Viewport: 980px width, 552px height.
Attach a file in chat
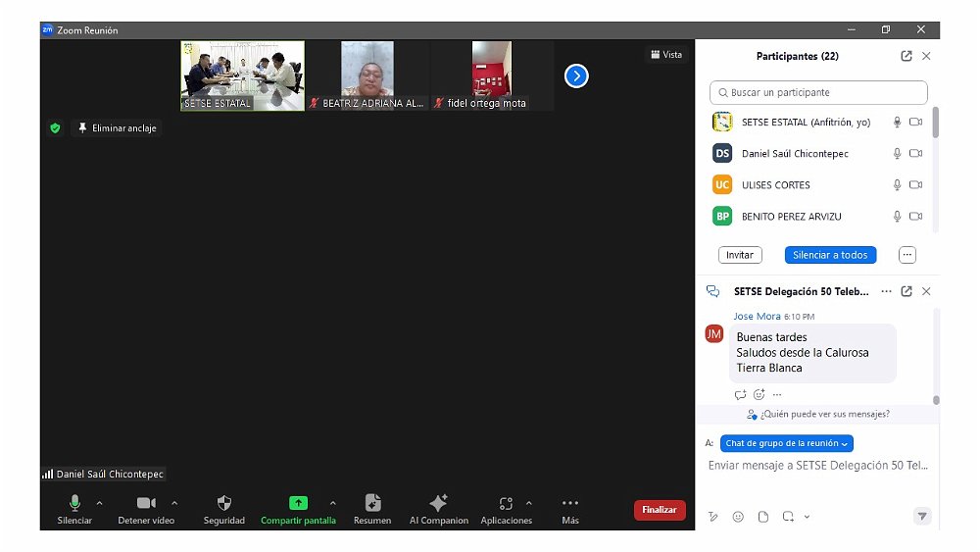point(762,517)
